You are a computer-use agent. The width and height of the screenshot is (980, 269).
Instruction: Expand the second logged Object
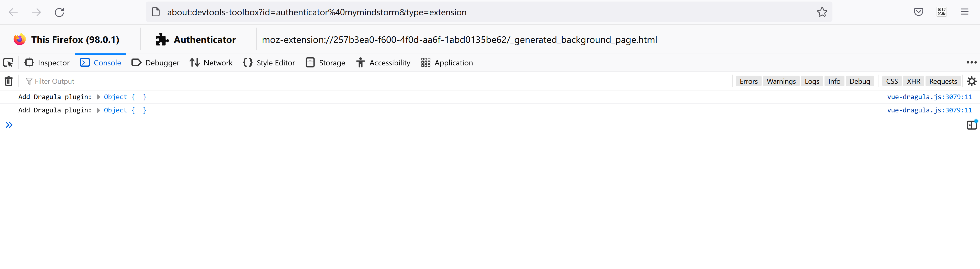click(x=98, y=110)
